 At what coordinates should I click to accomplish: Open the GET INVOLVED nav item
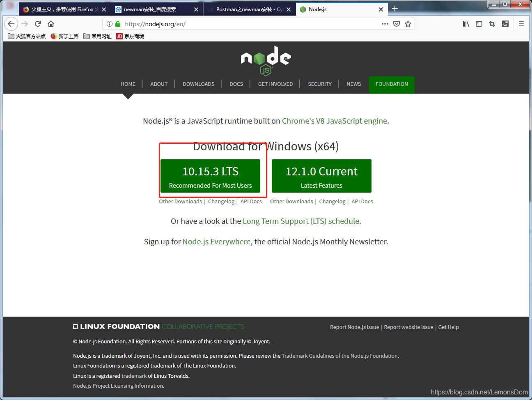click(x=275, y=84)
